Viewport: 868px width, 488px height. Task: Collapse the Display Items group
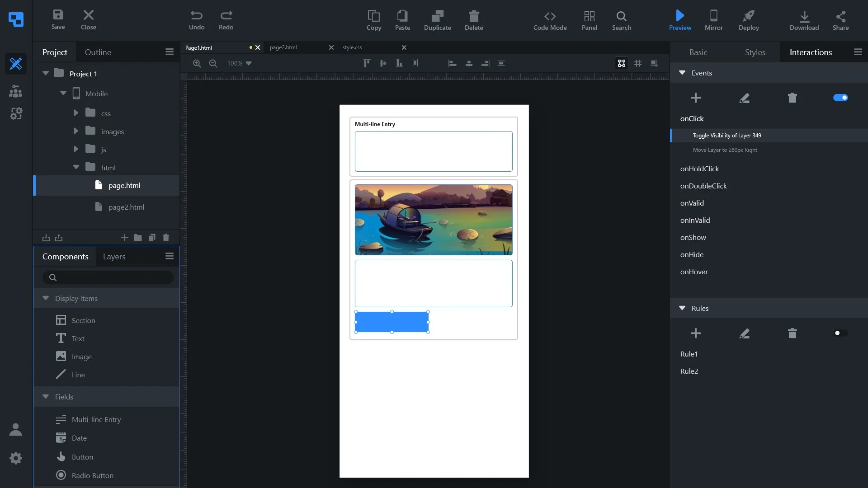pyautogui.click(x=46, y=298)
